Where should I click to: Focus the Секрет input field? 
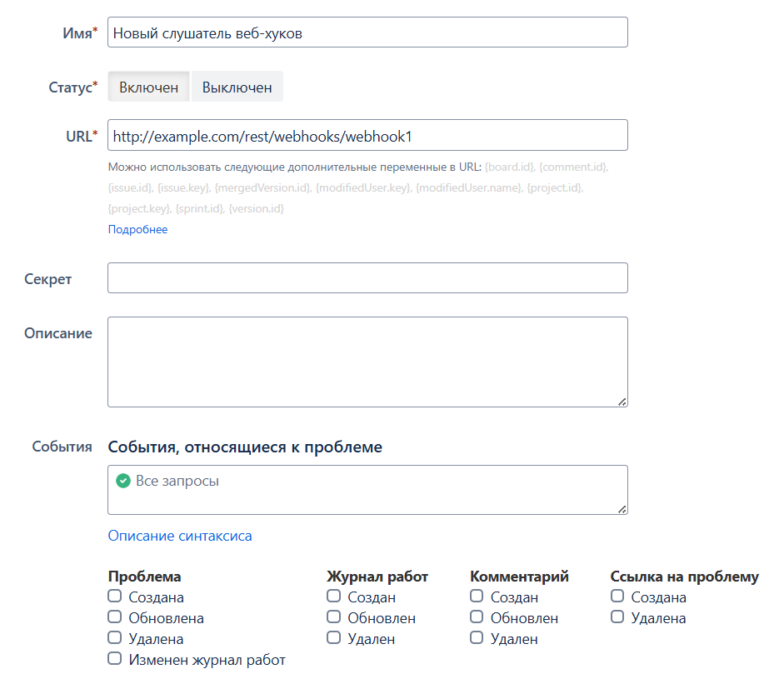coord(367,278)
